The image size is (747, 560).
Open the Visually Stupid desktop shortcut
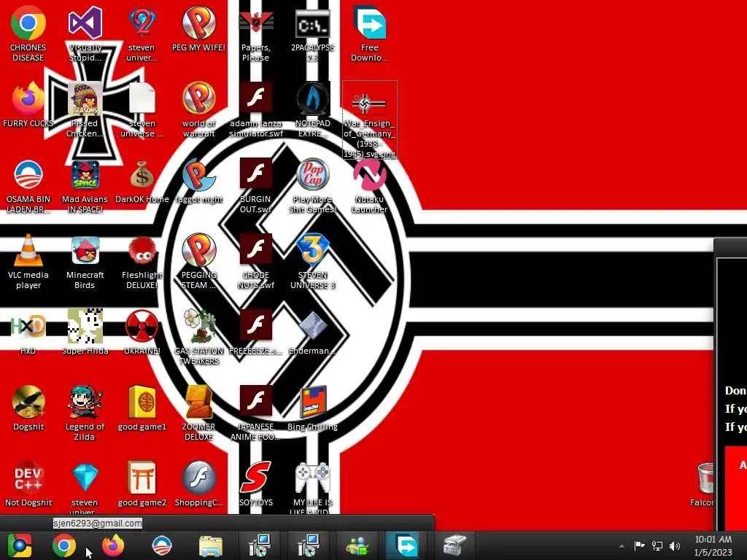[85, 34]
